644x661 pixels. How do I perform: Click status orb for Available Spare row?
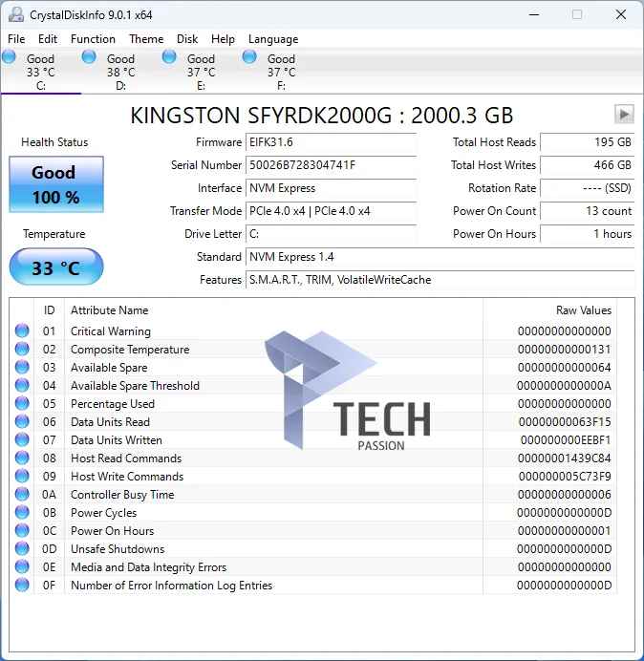(22, 367)
